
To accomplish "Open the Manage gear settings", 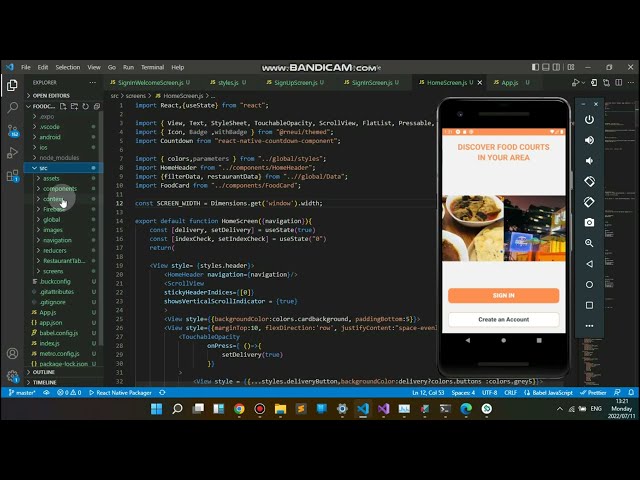I will 13,376.
